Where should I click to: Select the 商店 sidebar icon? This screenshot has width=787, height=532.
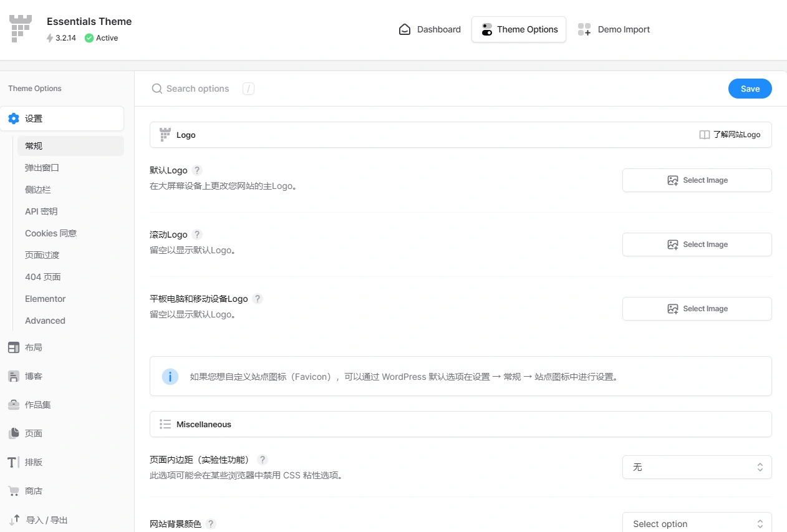tap(33, 491)
